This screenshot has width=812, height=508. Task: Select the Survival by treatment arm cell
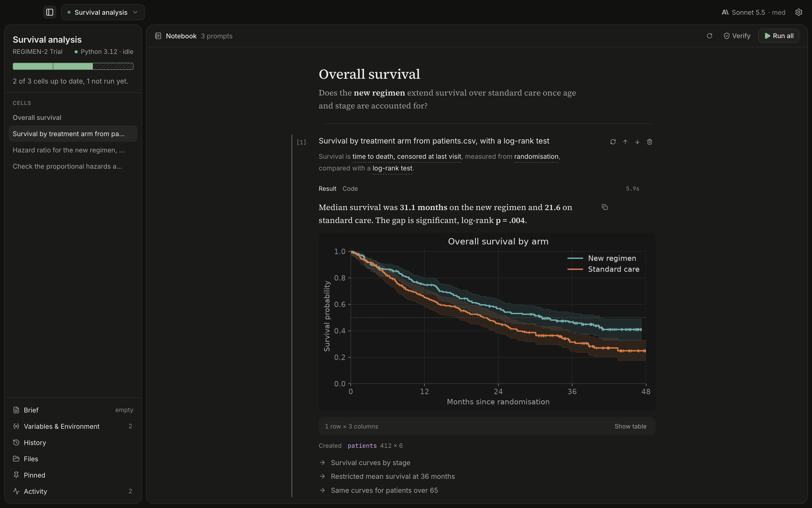pos(73,134)
